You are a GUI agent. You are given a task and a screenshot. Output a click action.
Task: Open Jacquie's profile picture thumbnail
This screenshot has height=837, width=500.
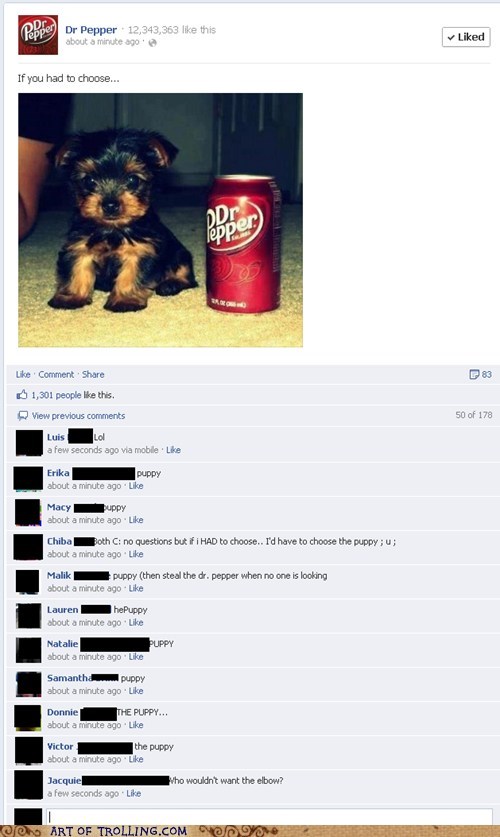(x=28, y=785)
